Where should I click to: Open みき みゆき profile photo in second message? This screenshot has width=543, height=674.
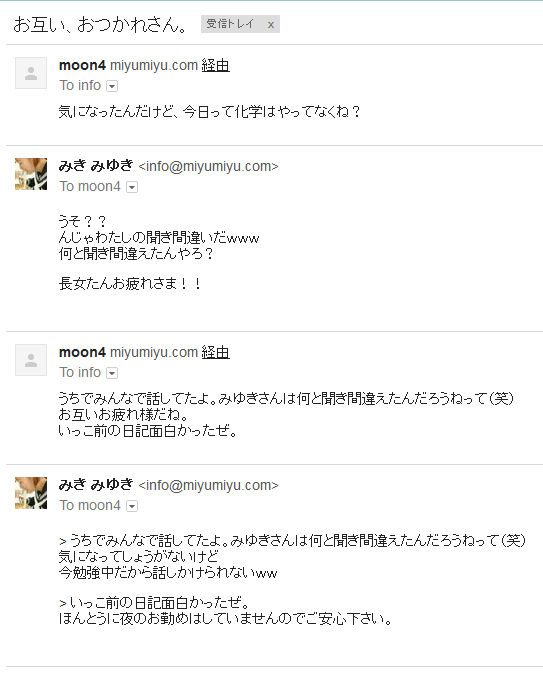point(31,174)
